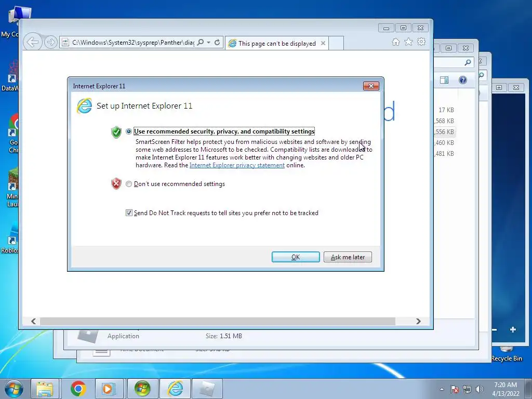Click Size: 1.51 MB in details pane

[223, 336]
